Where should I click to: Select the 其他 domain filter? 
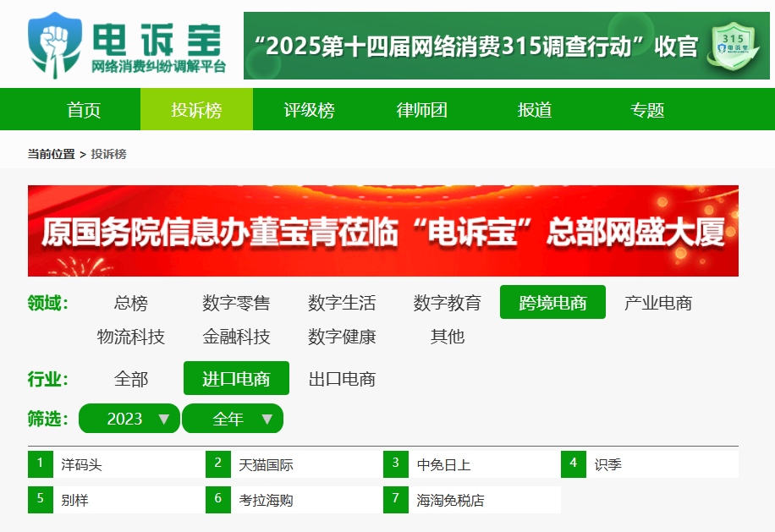click(x=448, y=337)
